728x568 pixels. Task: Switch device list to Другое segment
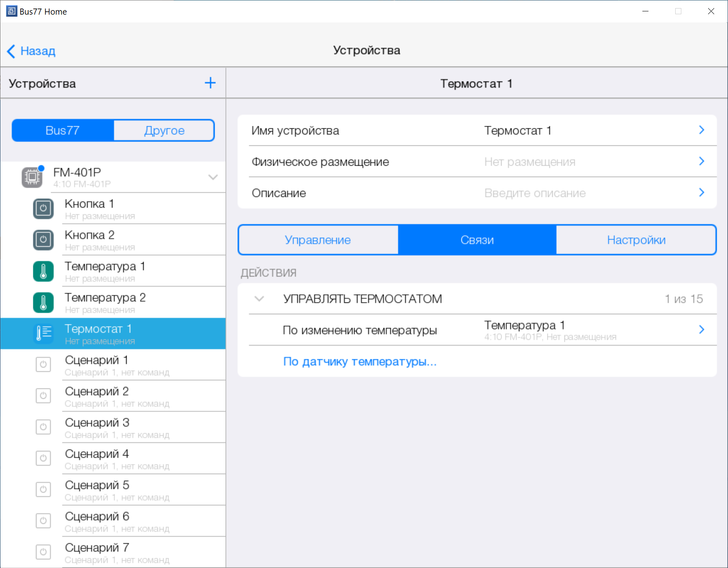pos(164,130)
